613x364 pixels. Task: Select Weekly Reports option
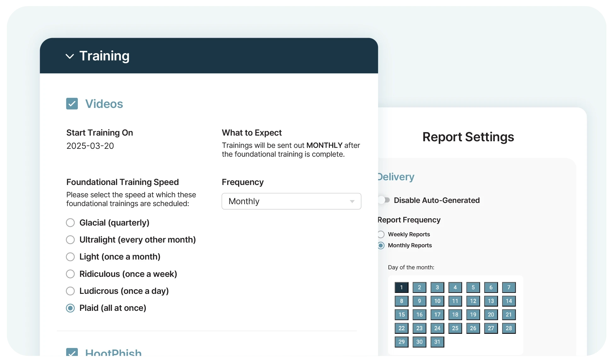click(381, 234)
